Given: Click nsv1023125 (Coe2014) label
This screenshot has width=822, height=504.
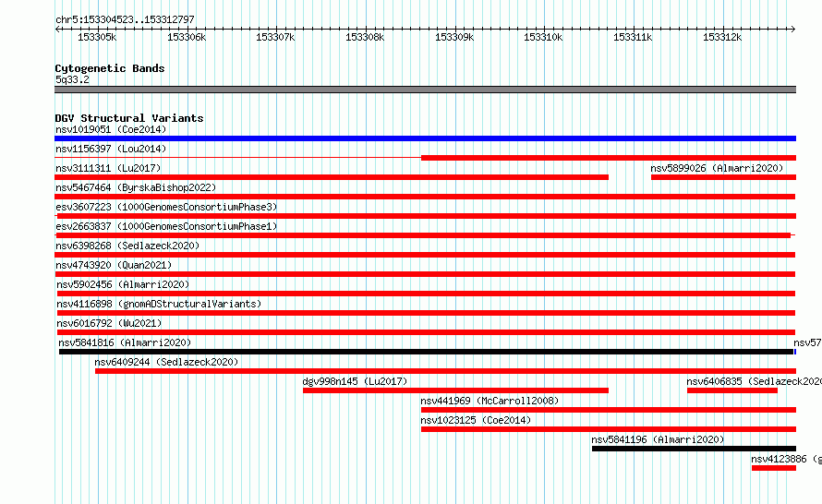Looking at the screenshot, I should click(476, 420).
